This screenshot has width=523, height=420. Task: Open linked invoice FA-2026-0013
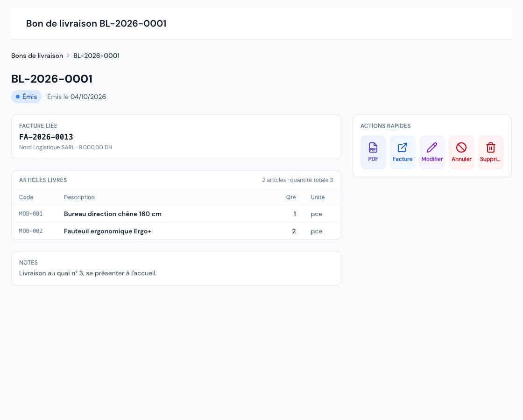[x=46, y=137]
